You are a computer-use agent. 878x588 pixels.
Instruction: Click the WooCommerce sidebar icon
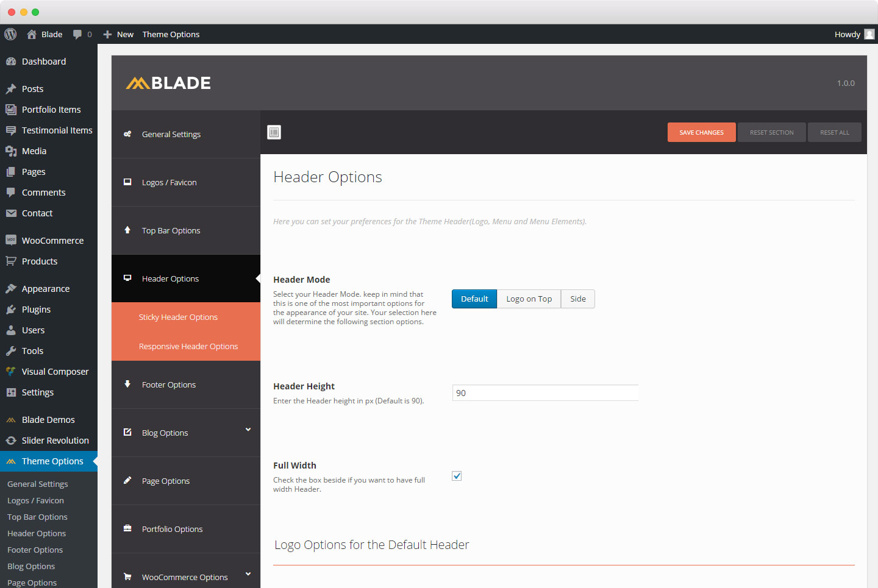[x=11, y=241]
